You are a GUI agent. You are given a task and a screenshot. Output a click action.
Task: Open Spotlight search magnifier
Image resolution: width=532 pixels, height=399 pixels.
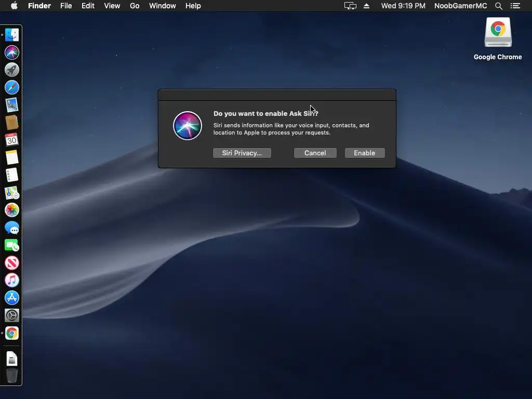[x=498, y=6]
